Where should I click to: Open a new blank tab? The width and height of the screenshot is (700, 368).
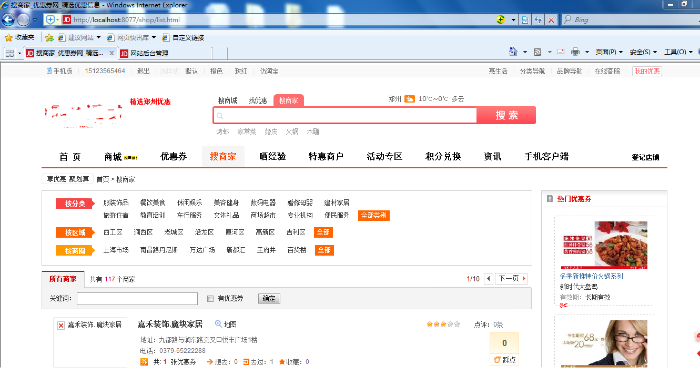[219, 53]
